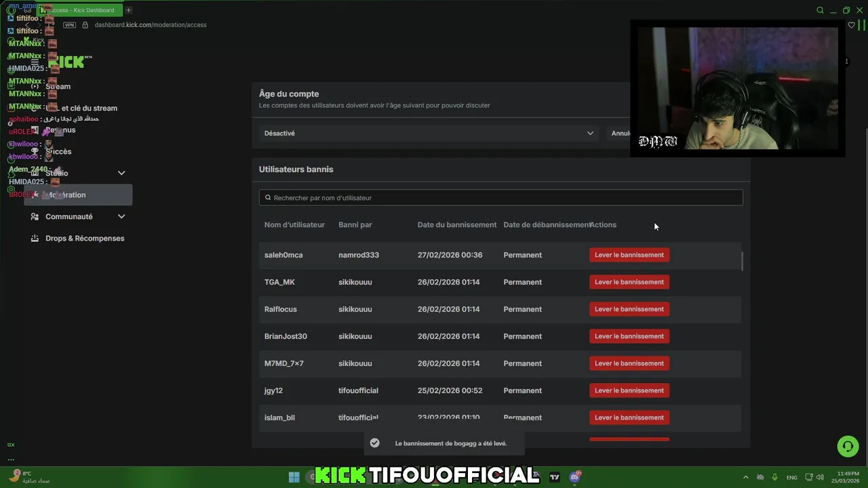Viewport: 868px width, 488px height.
Task: Click the Banni par column header
Action: pos(355,225)
